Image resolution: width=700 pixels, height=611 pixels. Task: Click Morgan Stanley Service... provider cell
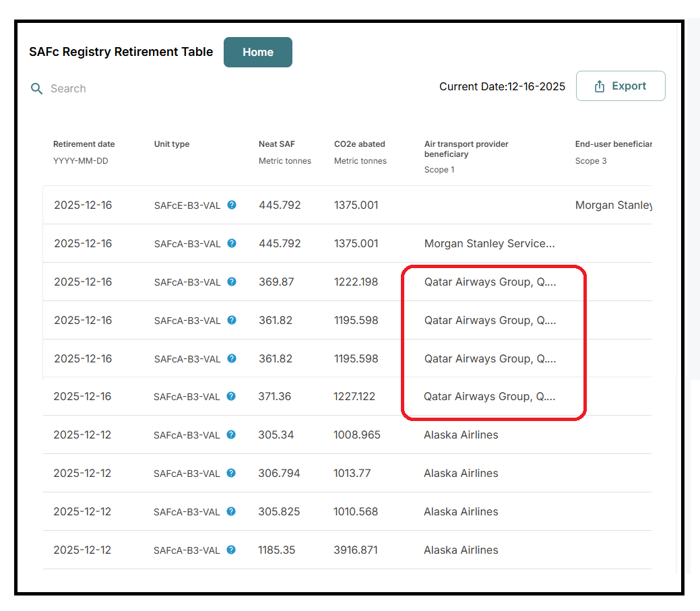[489, 243]
